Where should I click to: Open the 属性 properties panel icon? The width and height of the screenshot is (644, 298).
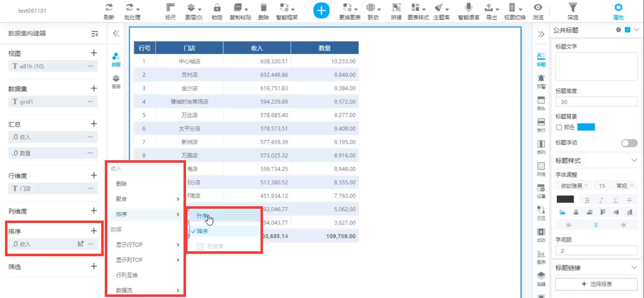[x=618, y=7]
